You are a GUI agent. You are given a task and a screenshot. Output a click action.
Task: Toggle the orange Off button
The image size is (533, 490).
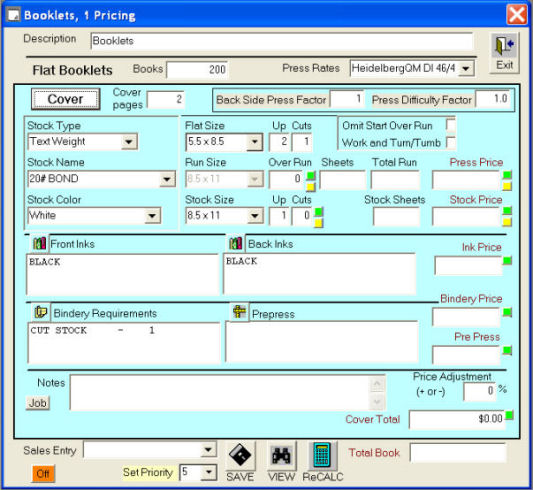[x=43, y=473]
